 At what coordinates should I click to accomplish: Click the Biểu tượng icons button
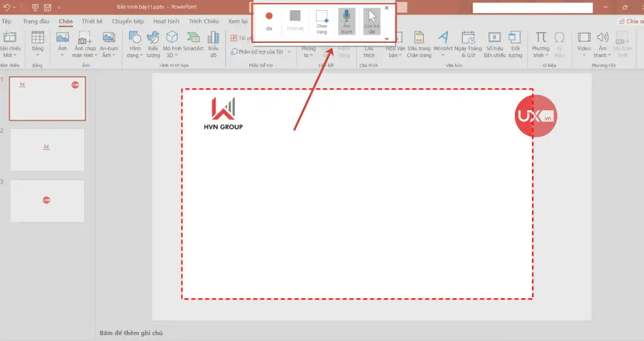tap(153, 43)
